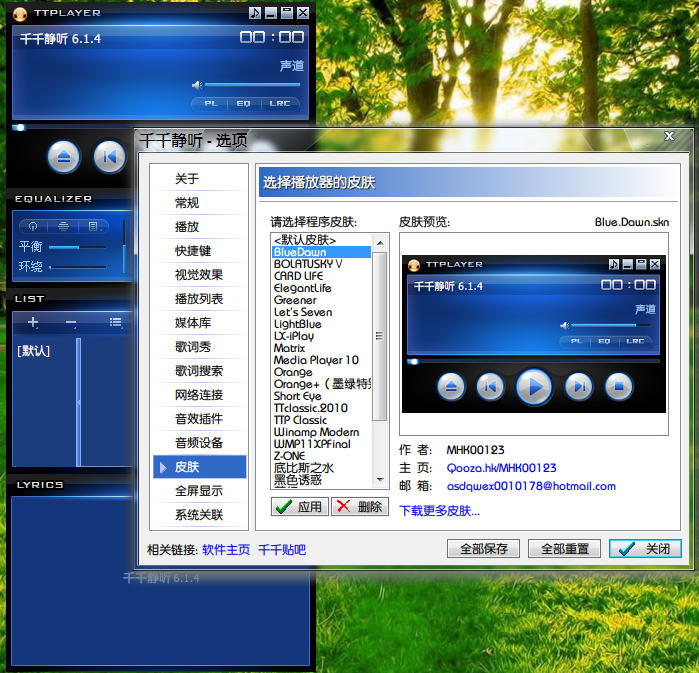Image resolution: width=699 pixels, height=673 pixels.
Task: Open the 音频设备 options page
Action: click(200, 443)
